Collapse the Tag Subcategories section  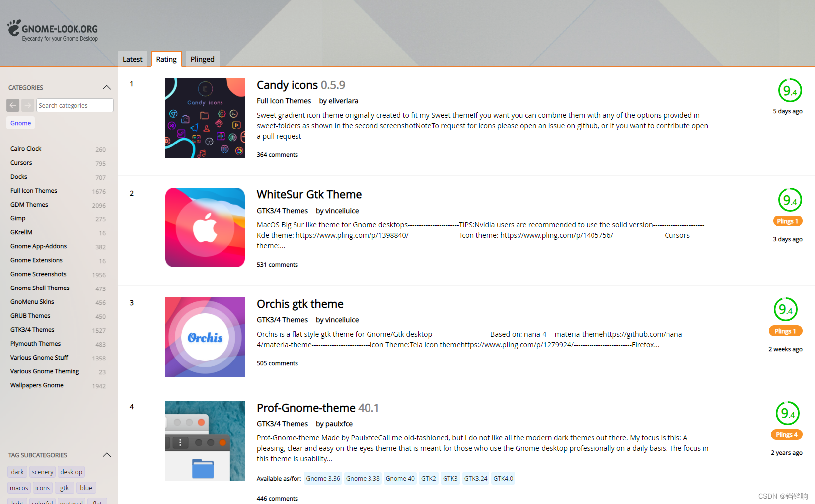pyautogui.click(x=106, y=455)
